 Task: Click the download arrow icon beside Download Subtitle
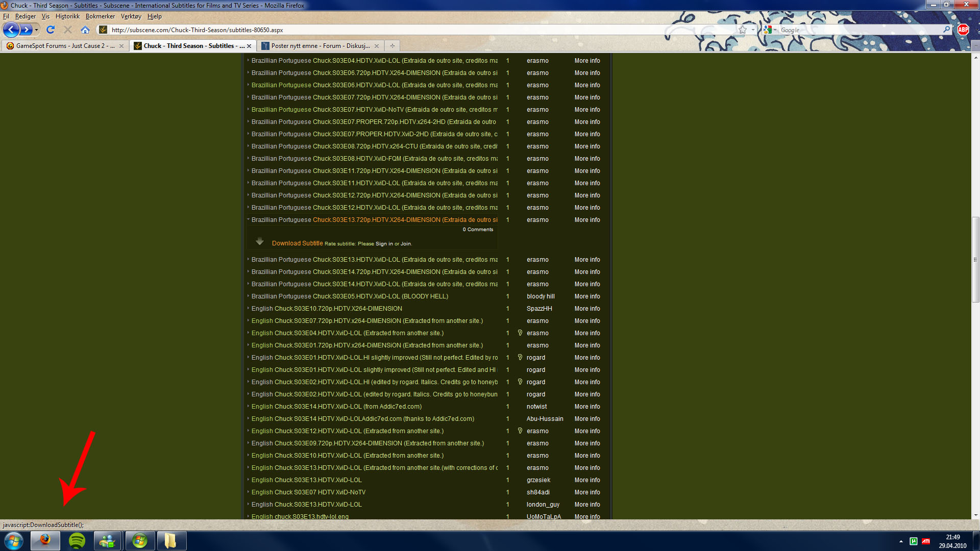pos(259,241)
